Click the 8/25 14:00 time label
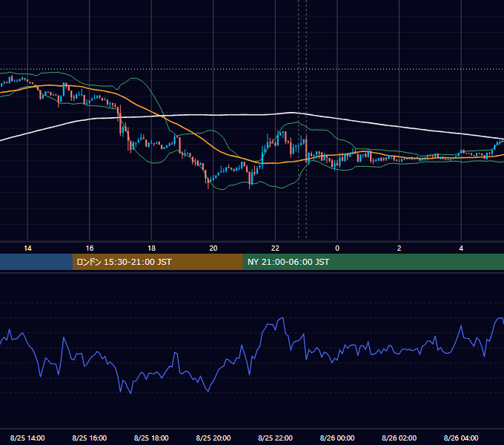The image size is (504, 445). 27,438
